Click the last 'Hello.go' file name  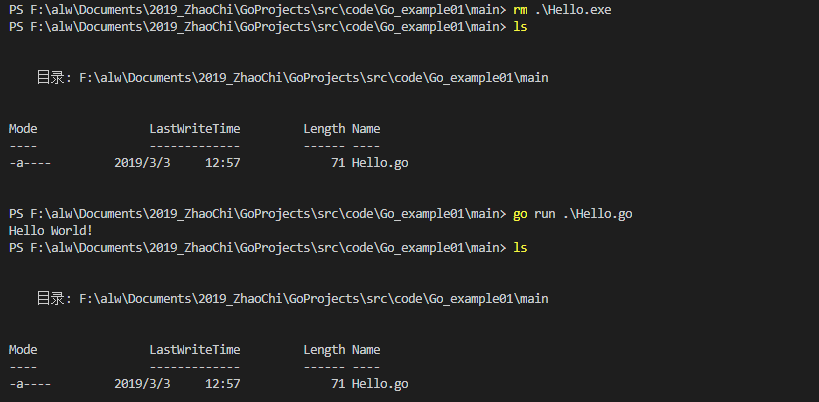point(380,384)
